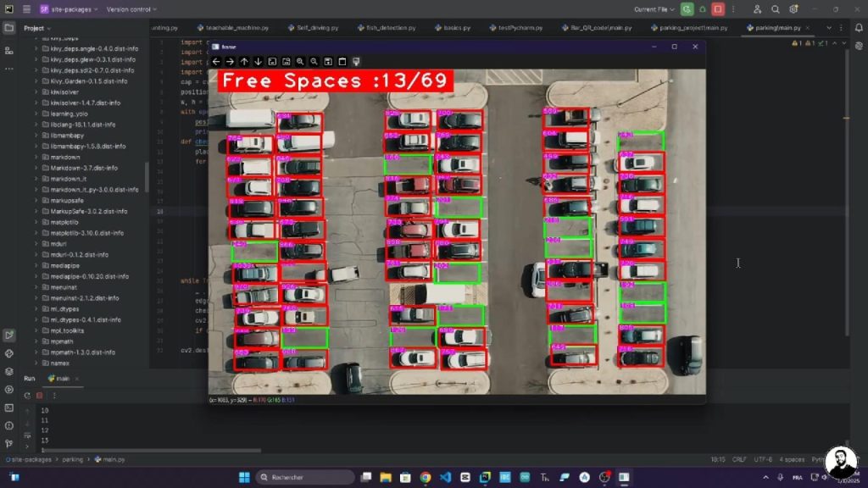Image resolution: width=868 pixels, height=488 pixels.
Task: Click the Rechercher taskbar search field
Action: pos(305,477)
